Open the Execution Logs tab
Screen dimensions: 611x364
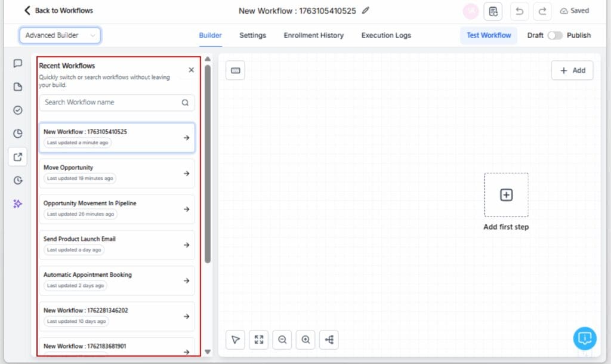click(385, 35)
